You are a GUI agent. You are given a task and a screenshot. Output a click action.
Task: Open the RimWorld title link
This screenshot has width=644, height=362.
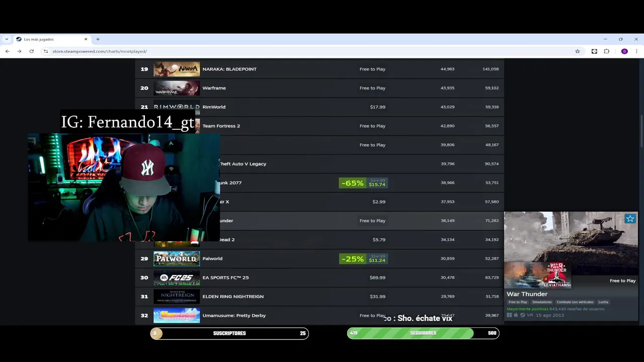click(x=214, y=107)
